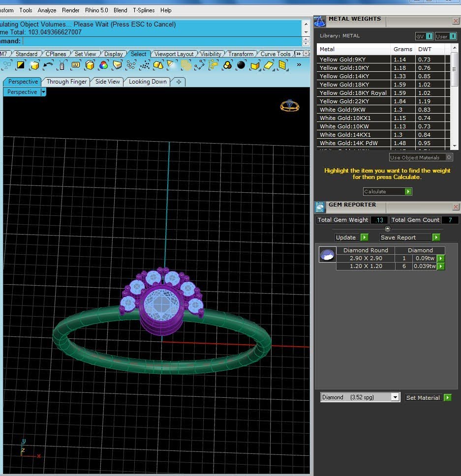This screenshot has width=461, height=476.
Task: Expand the overflow toolbar tabs chevron
Action: coord(298,54)
